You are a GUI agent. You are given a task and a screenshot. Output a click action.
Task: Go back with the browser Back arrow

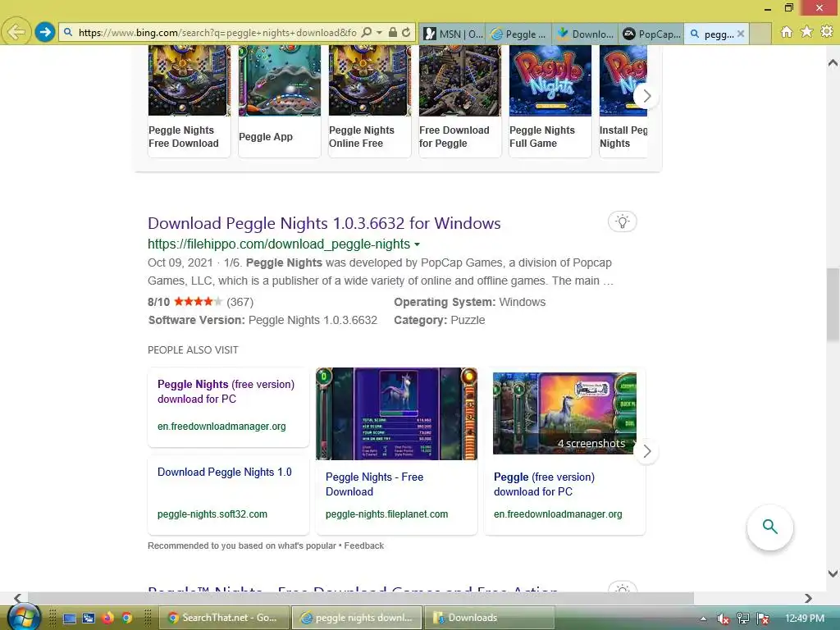pyautogui.click(x=16, y=32)
